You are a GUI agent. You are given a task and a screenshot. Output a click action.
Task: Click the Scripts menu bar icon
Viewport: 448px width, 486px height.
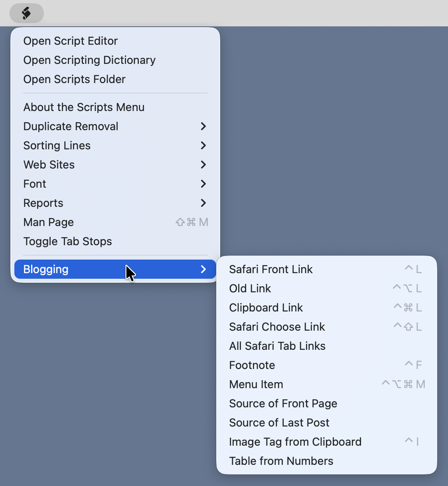click(x=26, y=13)
